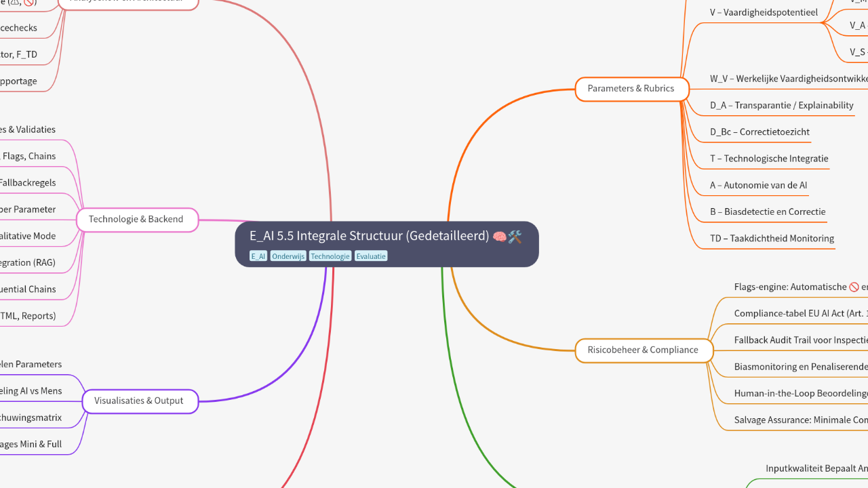Select the 'chuwingsmatrix' item

[31, 418]
